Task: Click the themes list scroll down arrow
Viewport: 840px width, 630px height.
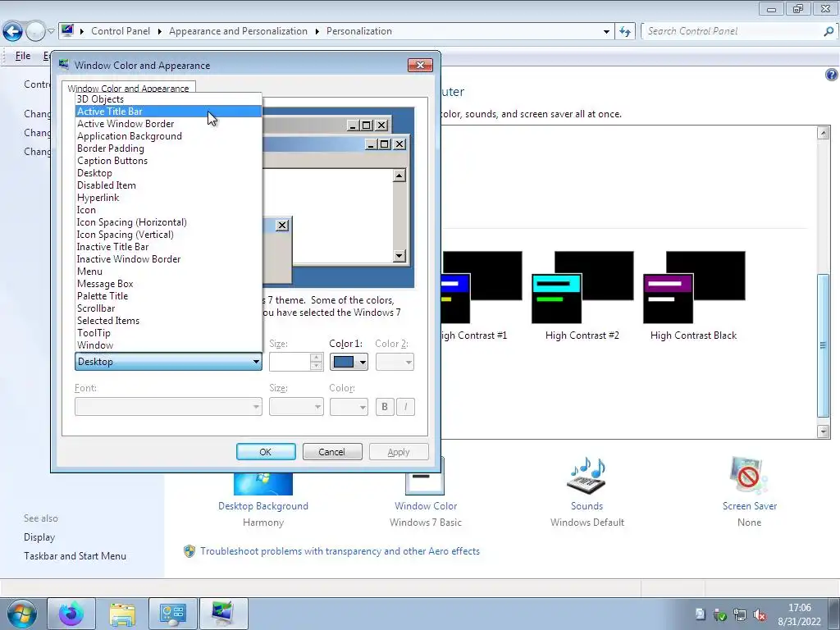Action: click(824, 431)
